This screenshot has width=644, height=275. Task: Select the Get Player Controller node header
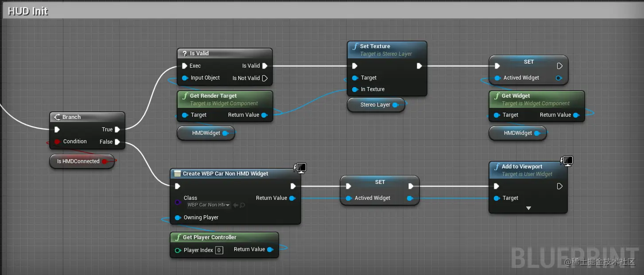pyautogui.click(x=224, y=237)
